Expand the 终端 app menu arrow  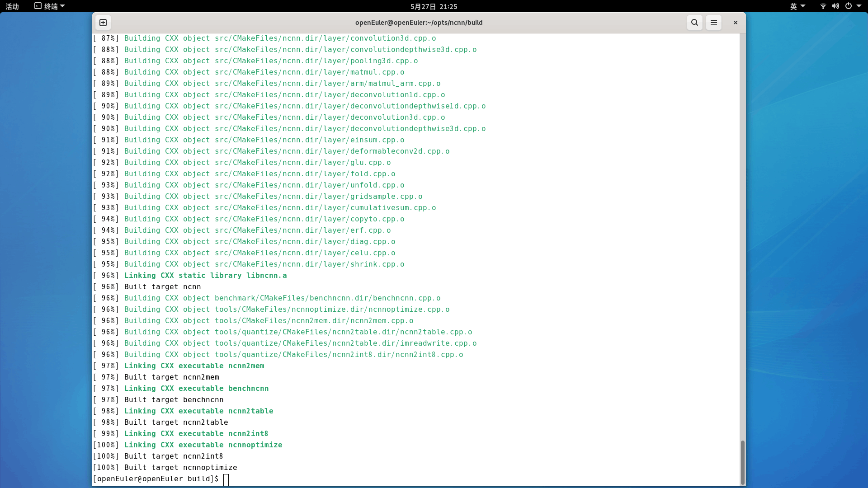[62, 6]
